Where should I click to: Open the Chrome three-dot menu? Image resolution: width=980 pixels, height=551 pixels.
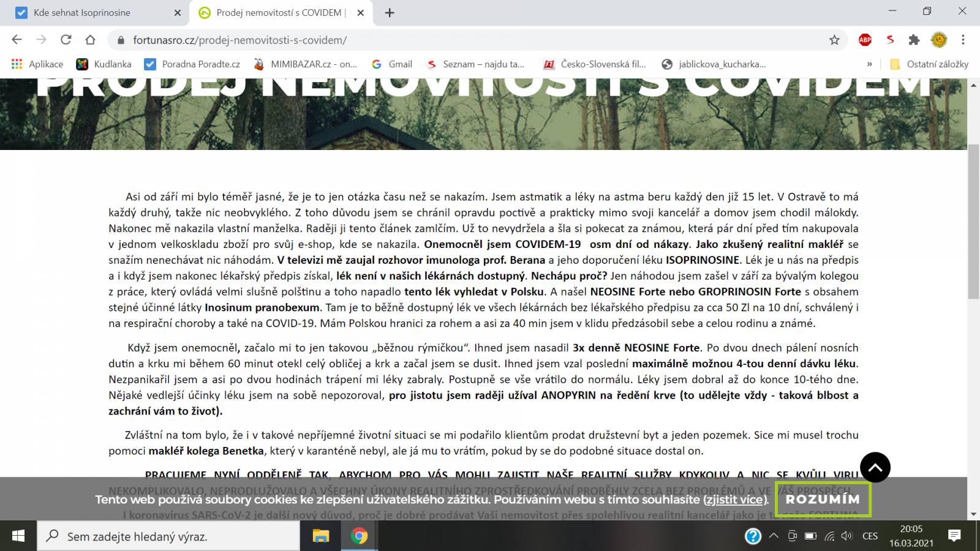[963, 40]
